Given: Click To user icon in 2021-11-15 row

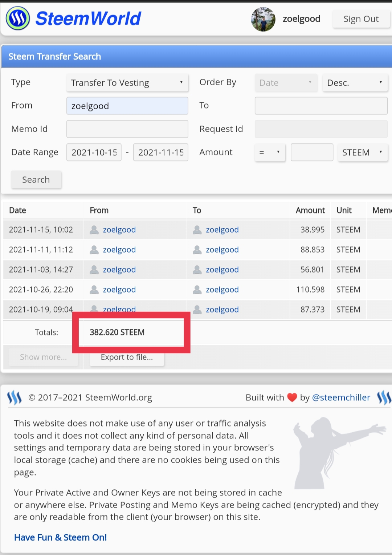Looking at the screenshot, I should [197, 230].
